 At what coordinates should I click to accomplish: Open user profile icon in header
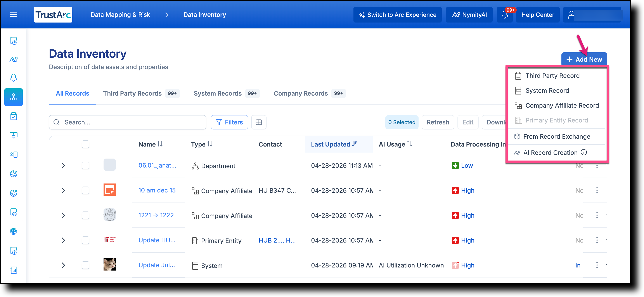[571, 15]
